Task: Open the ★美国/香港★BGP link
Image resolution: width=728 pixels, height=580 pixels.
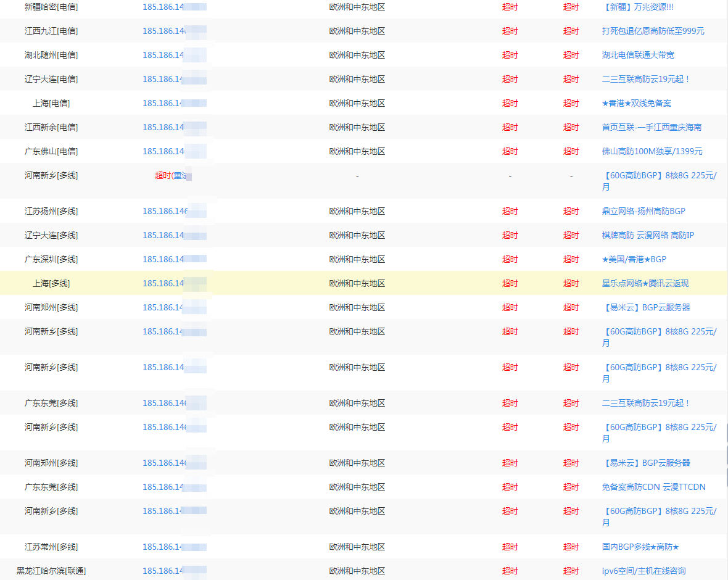Action: pyautogui.click(x=634, y=260)
